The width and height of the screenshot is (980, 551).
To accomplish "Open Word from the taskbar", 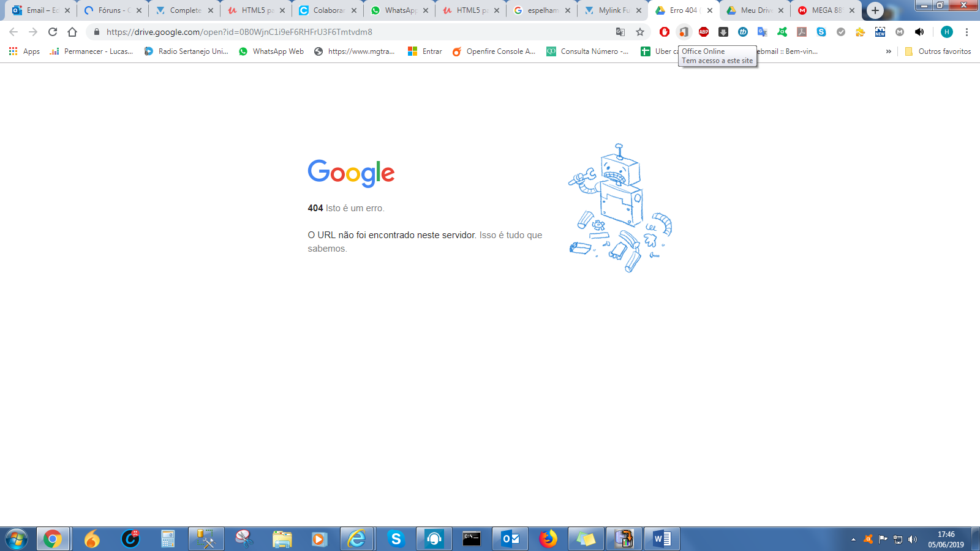I will (x=662, y=539).
